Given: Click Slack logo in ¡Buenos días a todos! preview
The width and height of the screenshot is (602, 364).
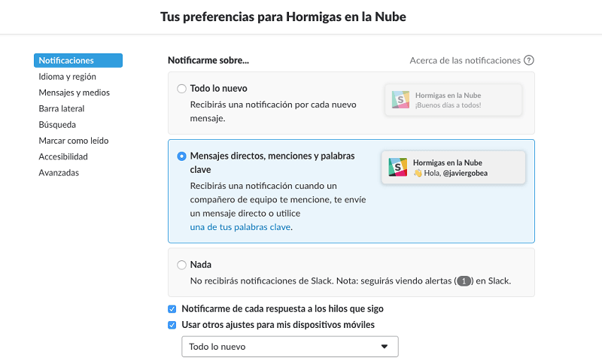Looking at the screenshot, I should [400, 100].
